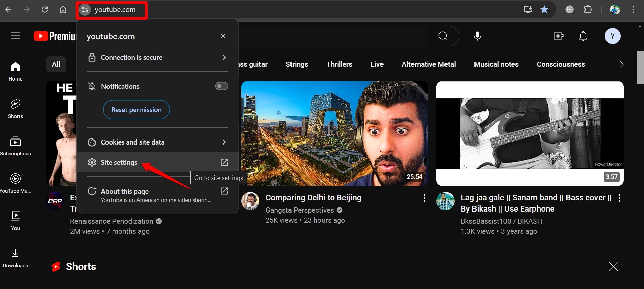This screenshot has width=644, height=289.
Task: Select the Alternative Metal chip
Action: pyautogui.click(x=429, y=64)
